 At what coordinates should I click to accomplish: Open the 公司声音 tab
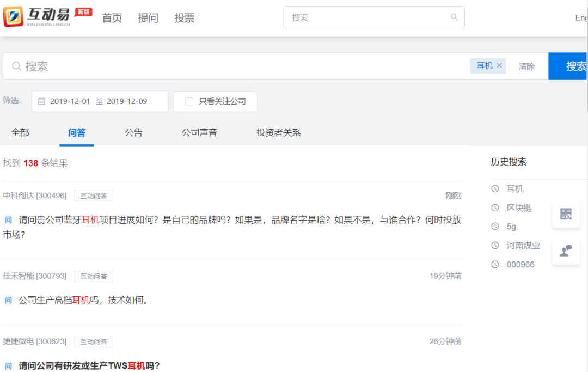click(199, 132)
